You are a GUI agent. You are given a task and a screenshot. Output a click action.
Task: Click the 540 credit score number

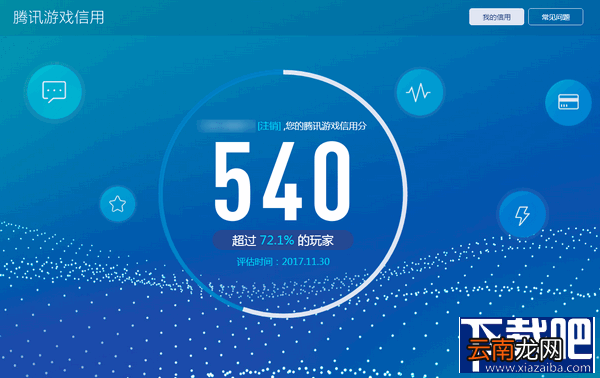282,181
